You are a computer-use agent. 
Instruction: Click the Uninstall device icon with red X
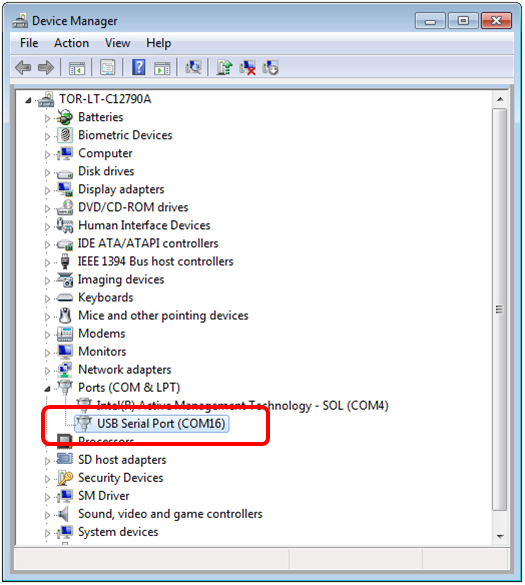(x=248, y=68)
